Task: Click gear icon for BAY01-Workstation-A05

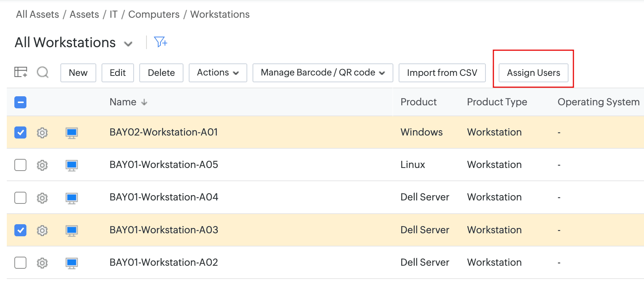Action: pyautogui.click(x=42, y=165)
